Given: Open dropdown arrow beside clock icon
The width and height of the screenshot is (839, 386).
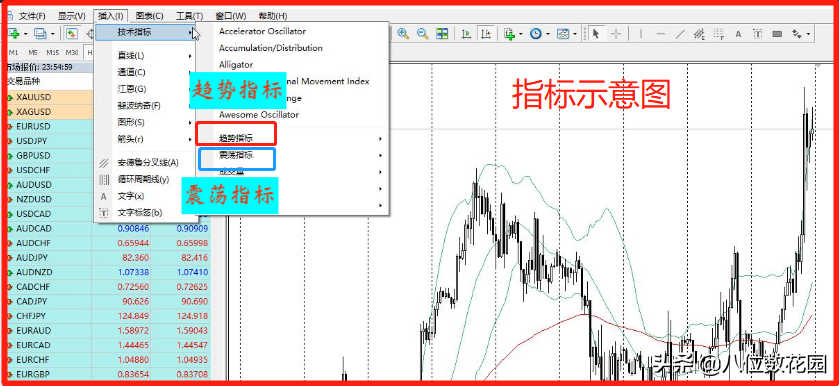Looking at the screenshot, I should tap(548, 34).
